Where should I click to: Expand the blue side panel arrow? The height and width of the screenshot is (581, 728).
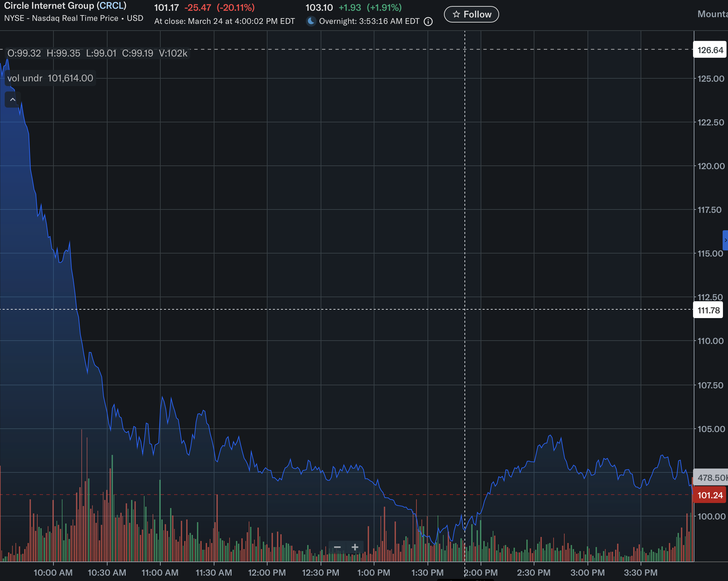[725, 240]
